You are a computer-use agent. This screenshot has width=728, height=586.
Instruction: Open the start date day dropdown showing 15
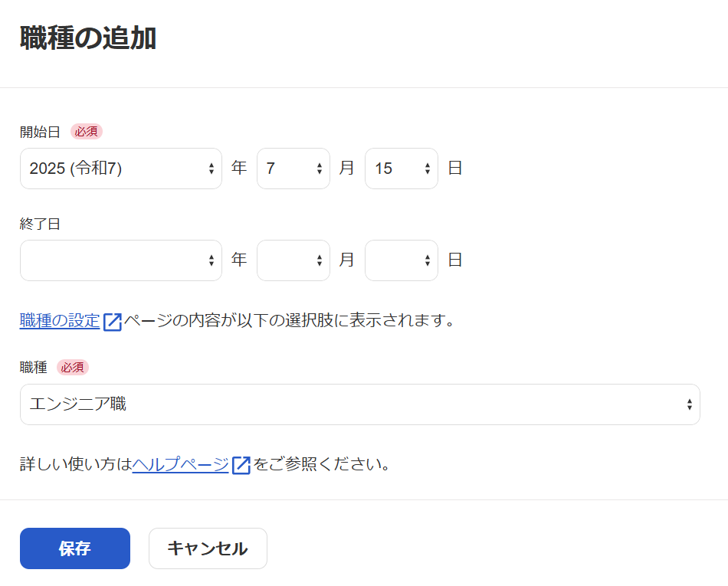point(402,169)
